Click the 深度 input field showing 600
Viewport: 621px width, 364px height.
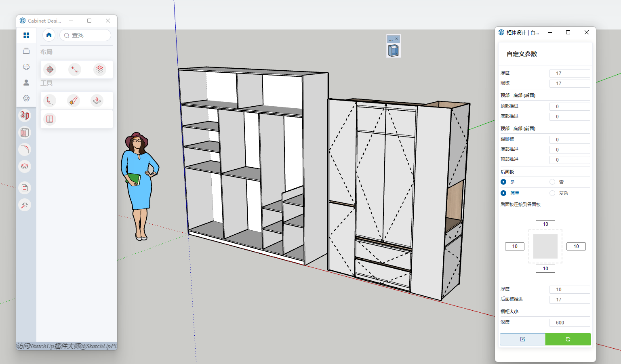click(x=570, y=323)
